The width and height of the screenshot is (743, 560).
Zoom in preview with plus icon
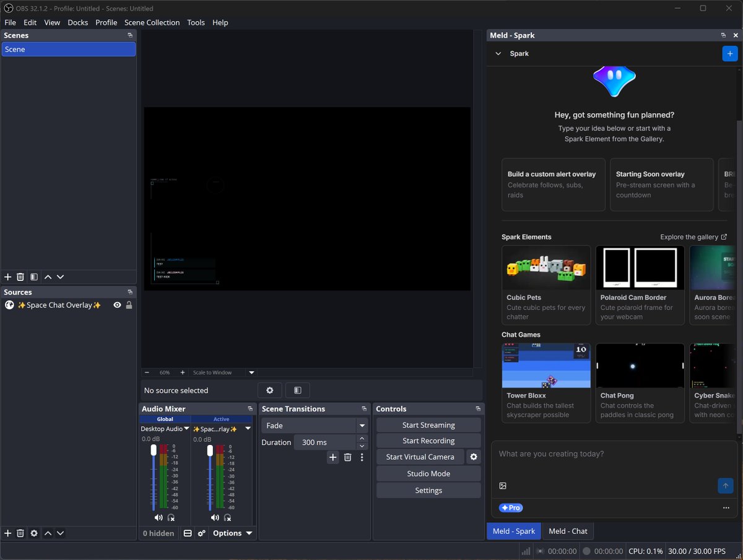click(183, 373)
